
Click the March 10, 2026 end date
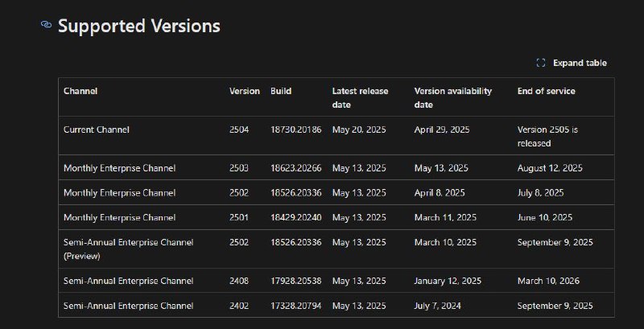pyautogui.click(x=548, y=281)
